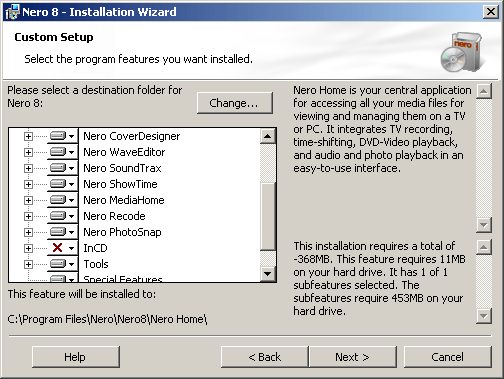
Task: Open install-state dropdown for Nero SoundTrax
Action: coord(62,168)
